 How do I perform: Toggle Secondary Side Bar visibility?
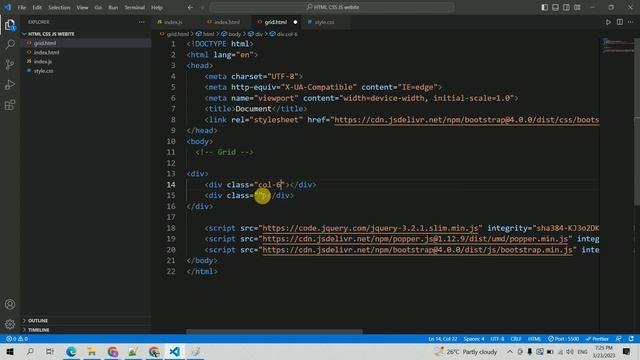(566, 7)
